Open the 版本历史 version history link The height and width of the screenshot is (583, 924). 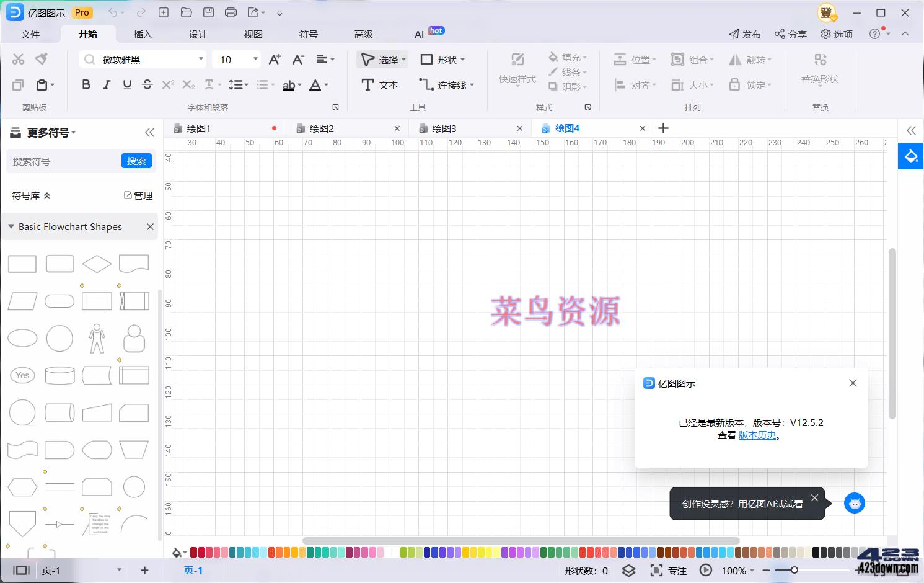(757, 435)
